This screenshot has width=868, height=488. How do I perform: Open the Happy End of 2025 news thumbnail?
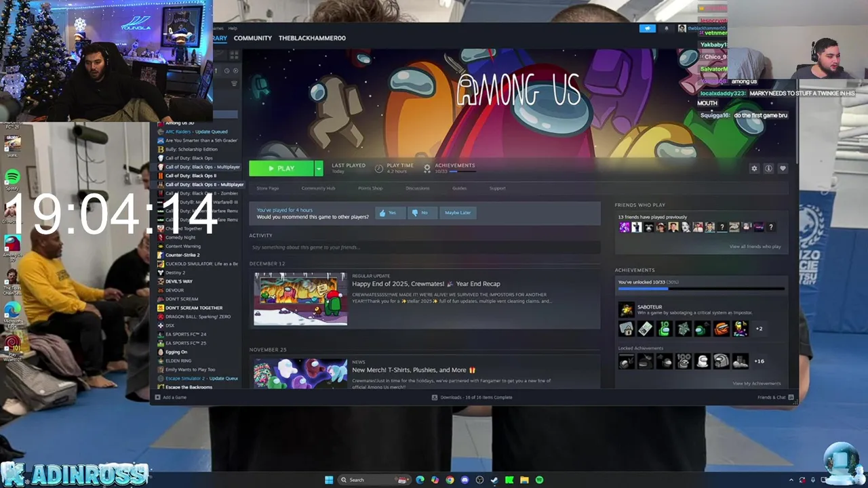300,299
